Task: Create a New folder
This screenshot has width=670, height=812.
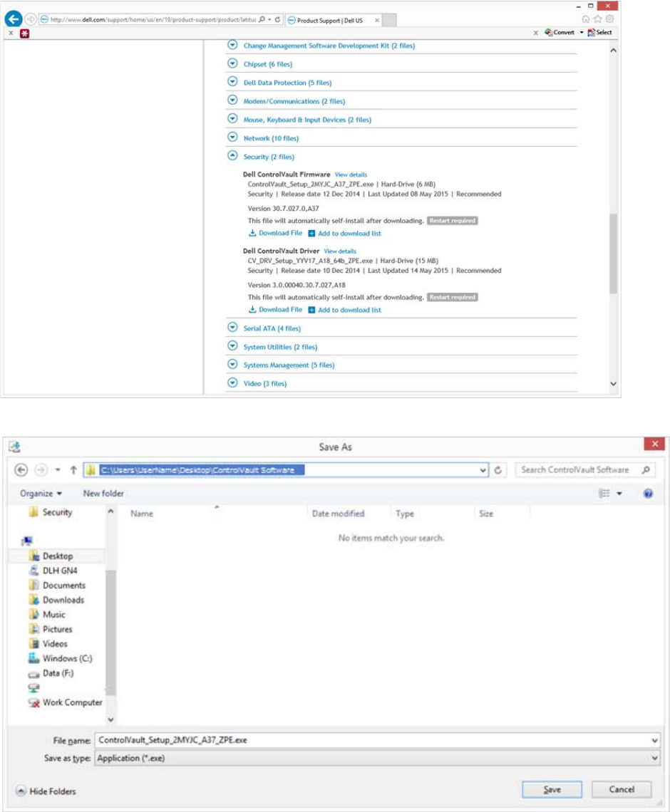Action: tap(103, 494)
